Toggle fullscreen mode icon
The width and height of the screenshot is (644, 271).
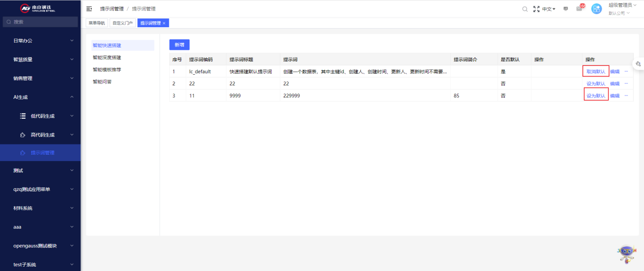tap(536, 9)
